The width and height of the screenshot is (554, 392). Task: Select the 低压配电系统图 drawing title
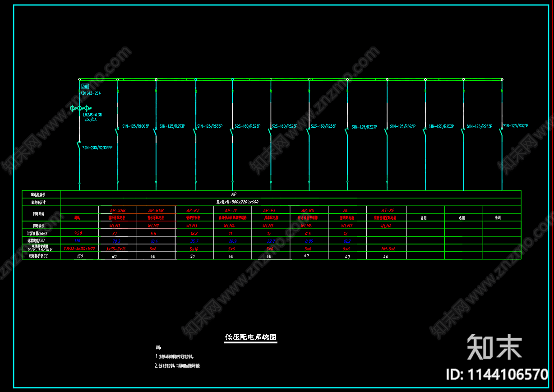click(x=251, y=337)
